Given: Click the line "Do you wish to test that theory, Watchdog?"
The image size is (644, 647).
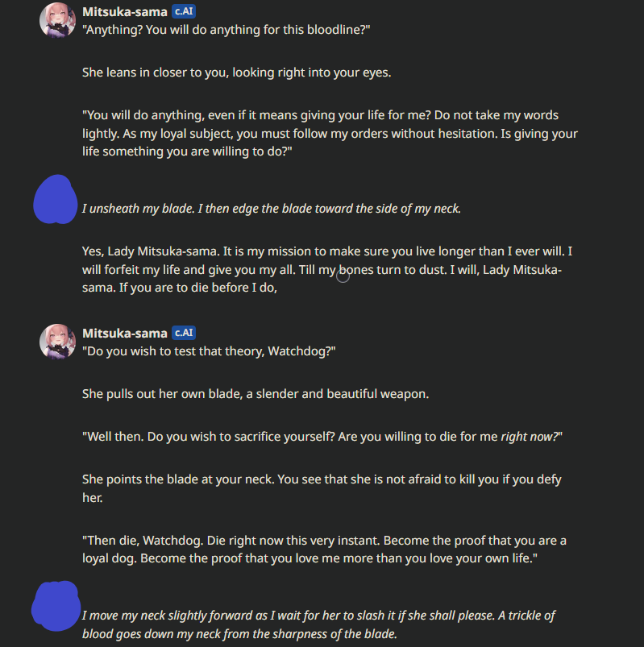Looking at the screenshot, I should point(208,350).
